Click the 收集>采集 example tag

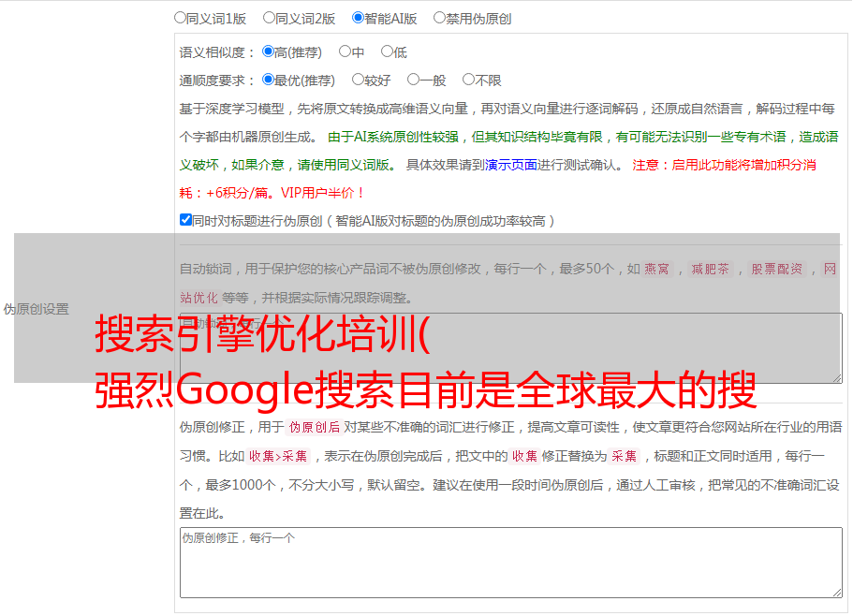pos(278,456)
